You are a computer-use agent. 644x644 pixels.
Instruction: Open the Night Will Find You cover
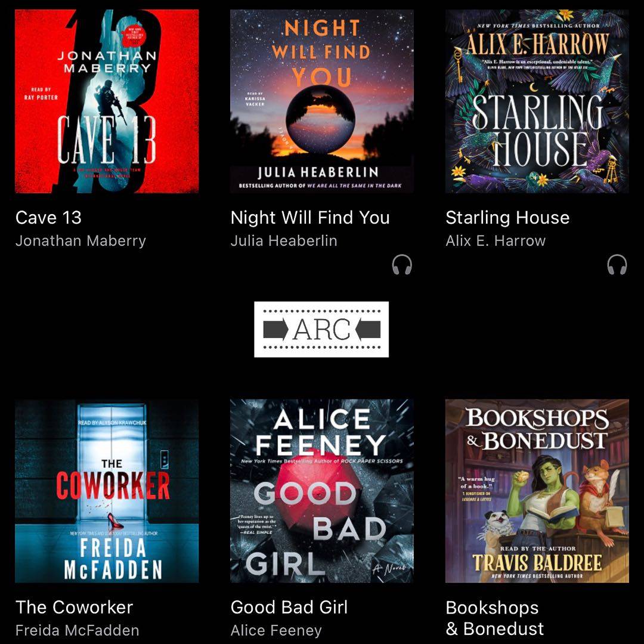[x=322, y=101]
